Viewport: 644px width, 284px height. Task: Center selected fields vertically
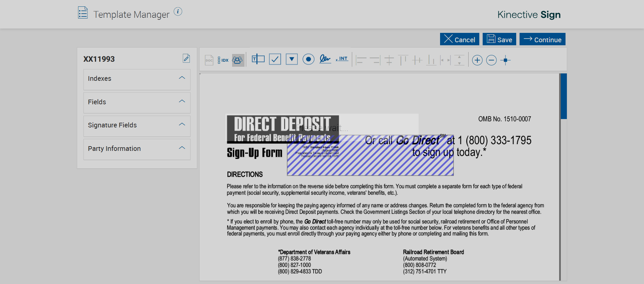coord(417,60)
